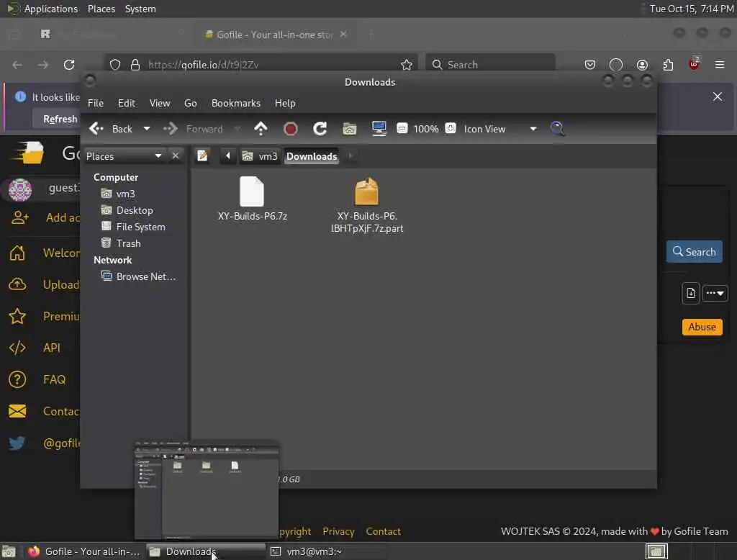
Task: Click the show desktop icon in taskbar
Action: [x=9, y=551]
